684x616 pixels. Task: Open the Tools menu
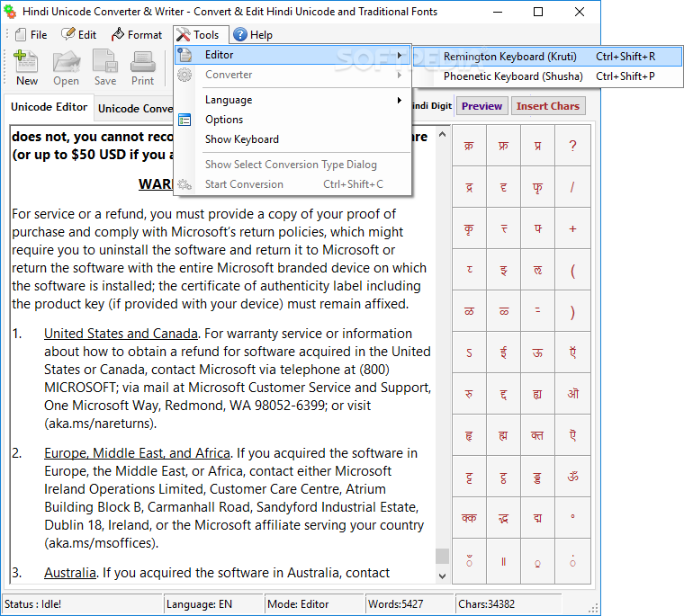click(201, 34)
